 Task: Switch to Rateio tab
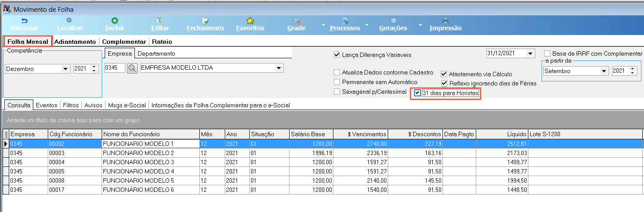click(162, 42)
